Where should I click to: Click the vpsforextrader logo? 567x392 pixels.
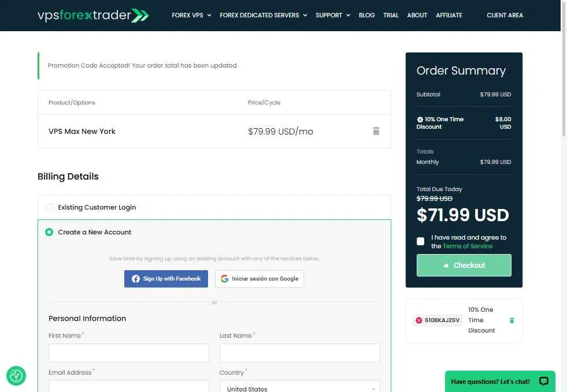pyautogui.click(x=93, y=15)
